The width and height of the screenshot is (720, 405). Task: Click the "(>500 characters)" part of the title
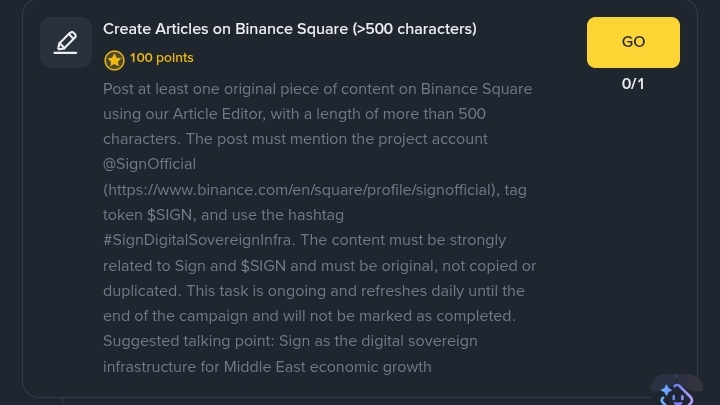click(x=414, y=29)
